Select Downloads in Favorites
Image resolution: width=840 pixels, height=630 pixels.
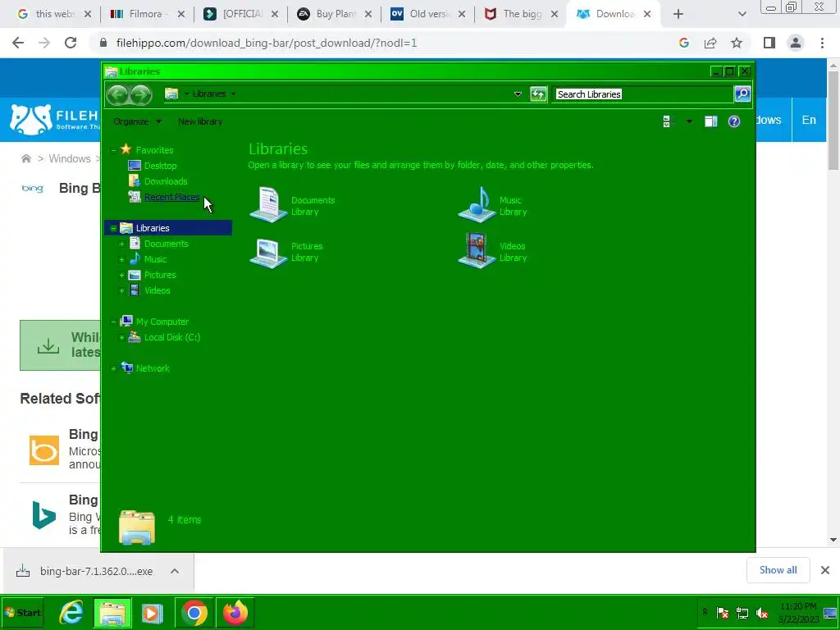point(166,181)
